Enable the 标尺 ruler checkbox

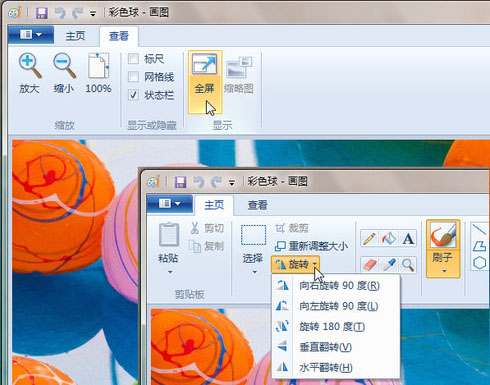[x=133, y=59]
